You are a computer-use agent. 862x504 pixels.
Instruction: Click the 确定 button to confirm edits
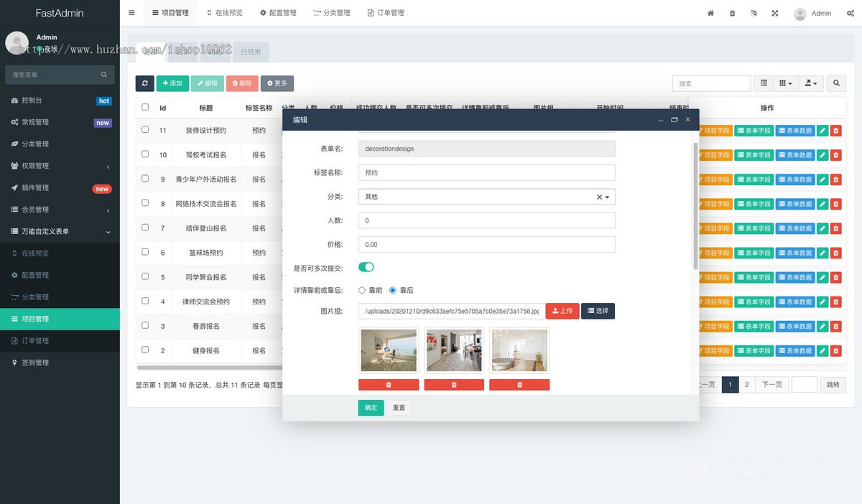pos(371,407)
